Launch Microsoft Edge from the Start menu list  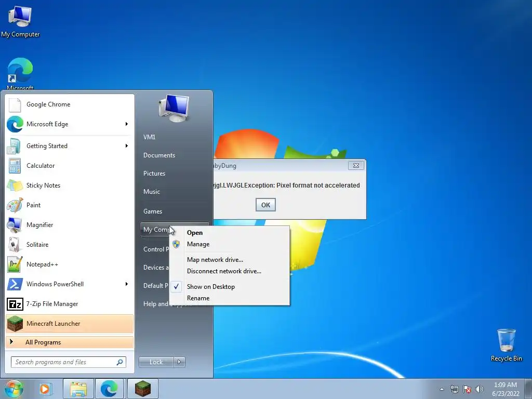click(70, 124)
